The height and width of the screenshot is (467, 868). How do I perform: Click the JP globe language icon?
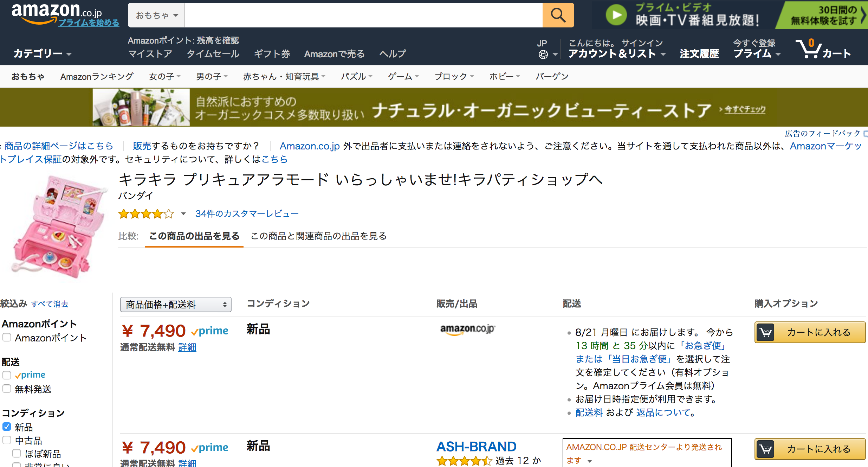coord(543,55)
